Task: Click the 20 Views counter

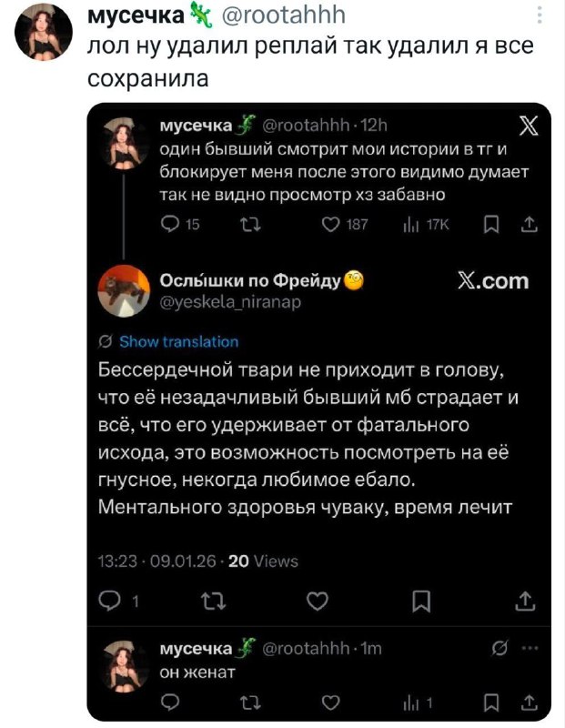Action: [x=263, y=561]
